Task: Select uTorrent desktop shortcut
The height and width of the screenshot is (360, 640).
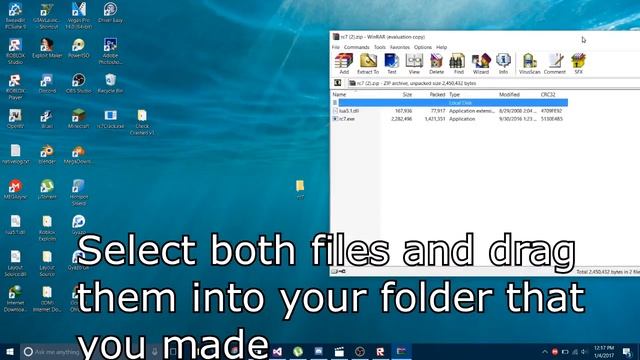Action: 47,189
